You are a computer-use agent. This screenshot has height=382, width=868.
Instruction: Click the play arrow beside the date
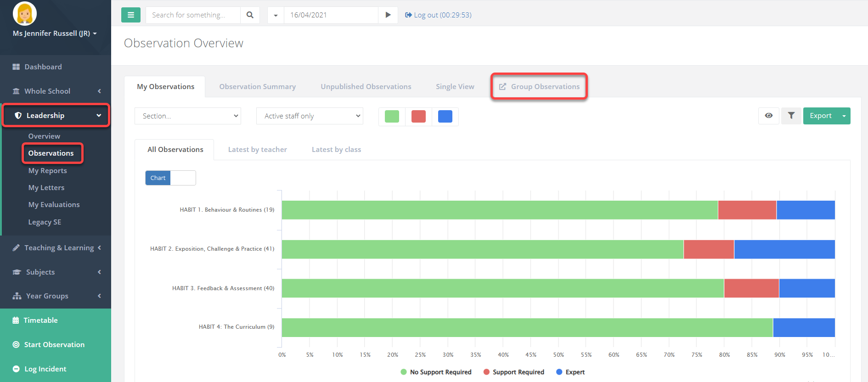pos(388,15)
